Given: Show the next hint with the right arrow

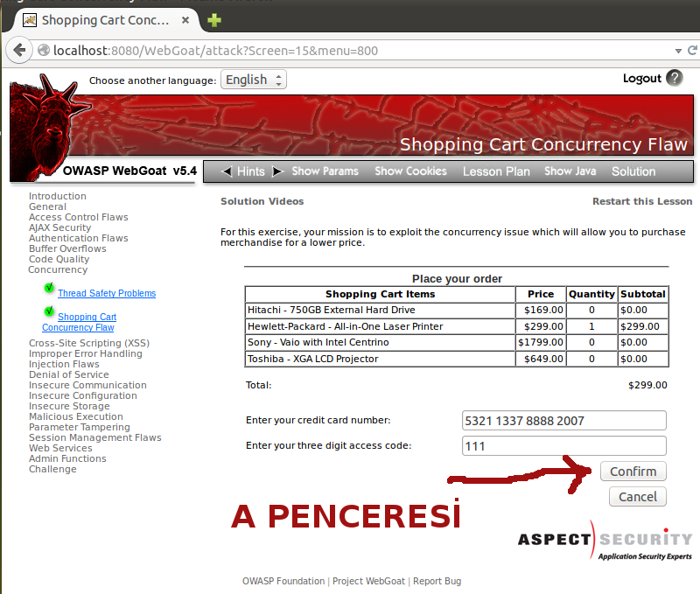Looking at the screenshot, I should click(277, 171).
